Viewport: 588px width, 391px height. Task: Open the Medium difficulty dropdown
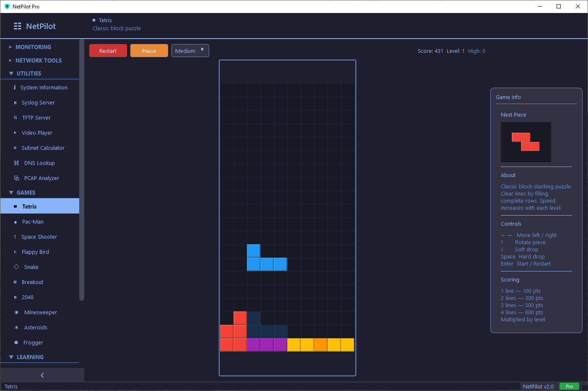point(190,50)
